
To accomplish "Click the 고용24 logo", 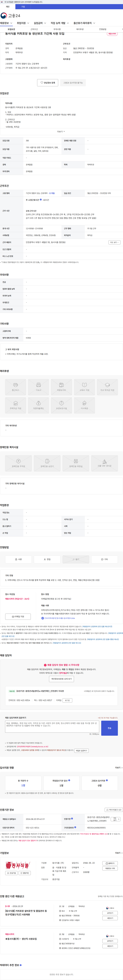I will (10, 16).
